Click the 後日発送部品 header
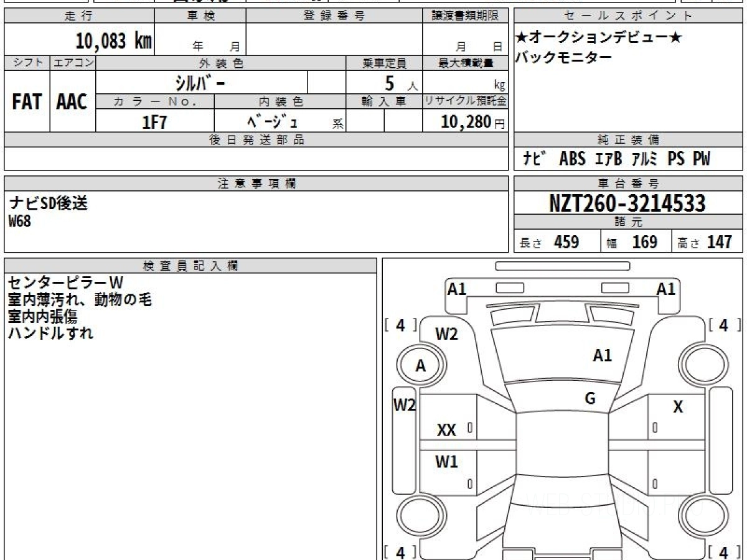The image size is (747, 560). (x=256, y=140)
